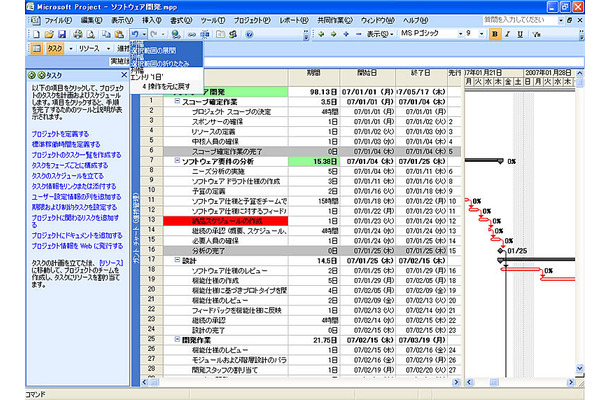The width and height of the screenshot is (610, 400).
Task: Click the red highlighted row 13 task name cell
Action: click(x=226, y=221)
